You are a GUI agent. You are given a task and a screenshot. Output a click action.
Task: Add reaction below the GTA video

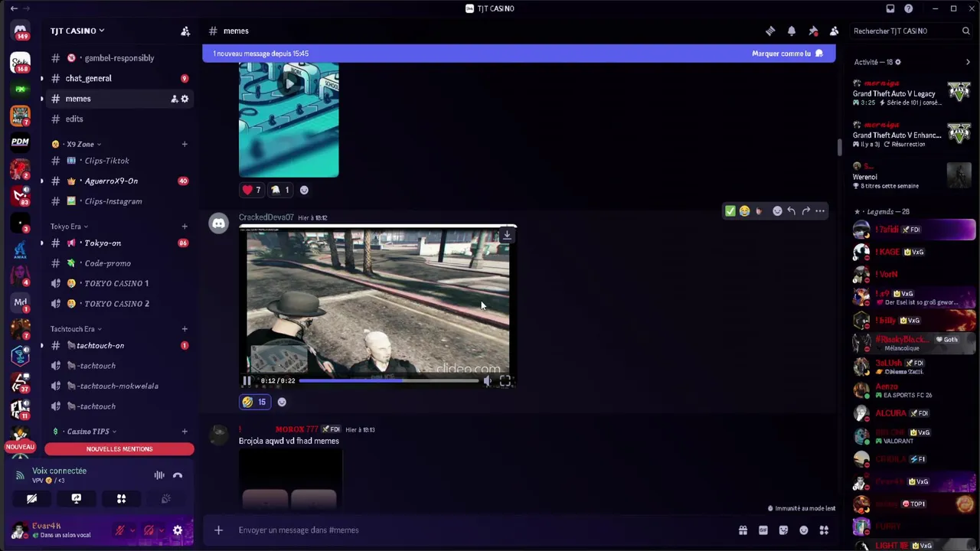(282, 402)
